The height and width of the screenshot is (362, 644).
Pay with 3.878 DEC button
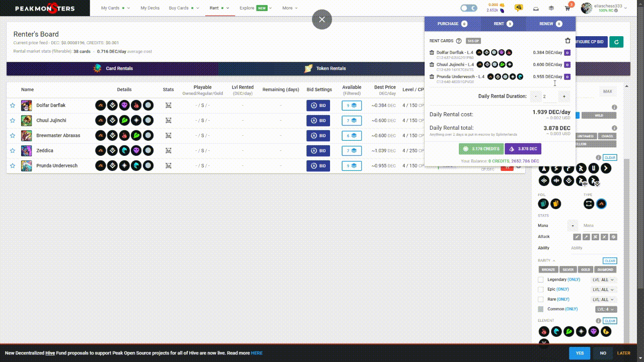523,149
